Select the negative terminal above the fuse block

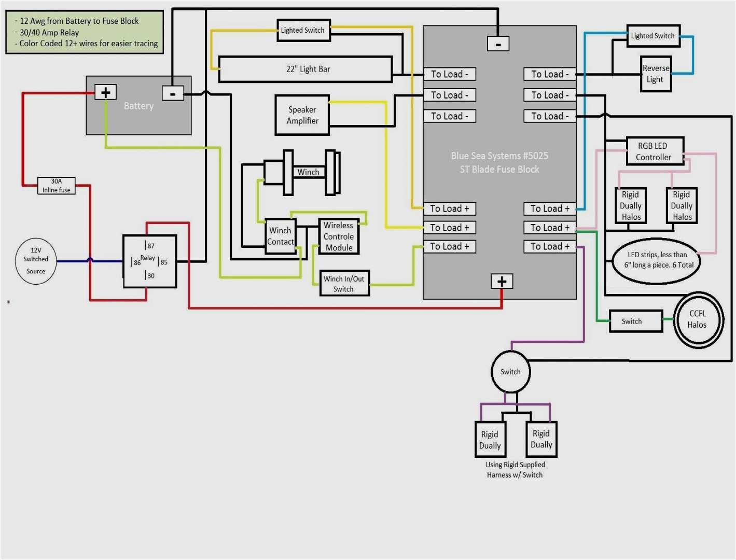click(x=498, y=44)
